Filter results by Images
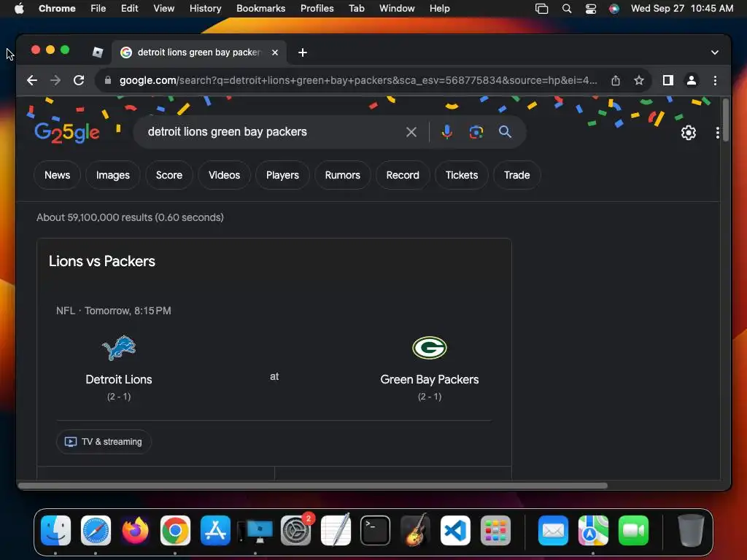The image size is (747, 560). click(113, 175)
